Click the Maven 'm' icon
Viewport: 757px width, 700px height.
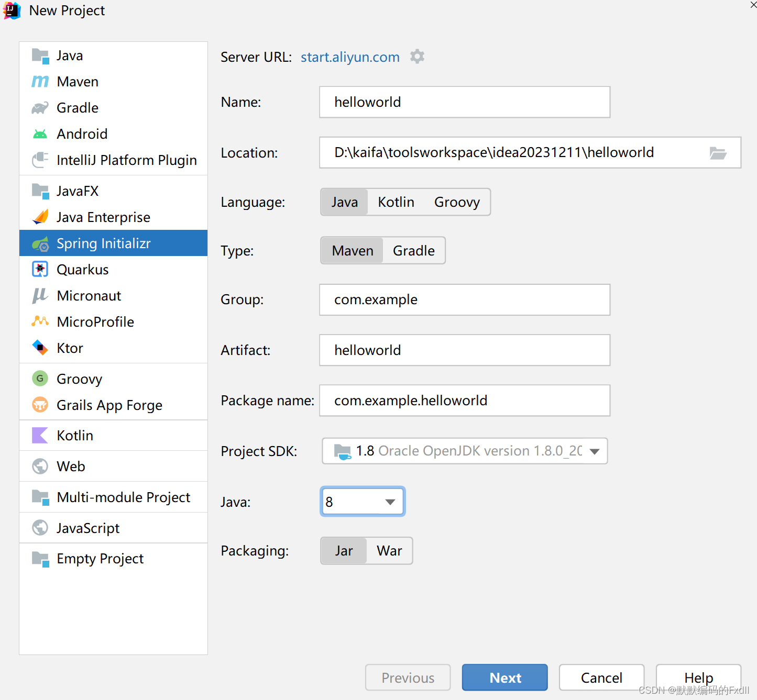click(x=40, y=82)
